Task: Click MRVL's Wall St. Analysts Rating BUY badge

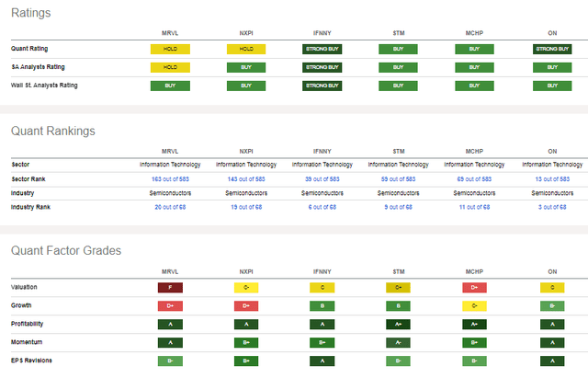Action: coord(170,86)
